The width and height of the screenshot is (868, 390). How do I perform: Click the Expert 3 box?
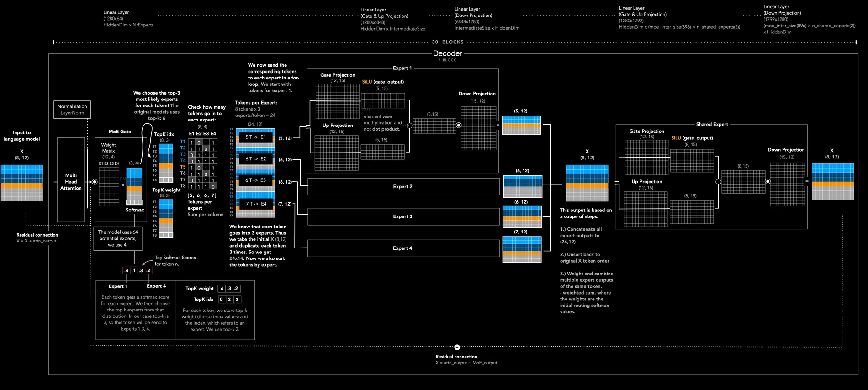(x=403, y=217)
